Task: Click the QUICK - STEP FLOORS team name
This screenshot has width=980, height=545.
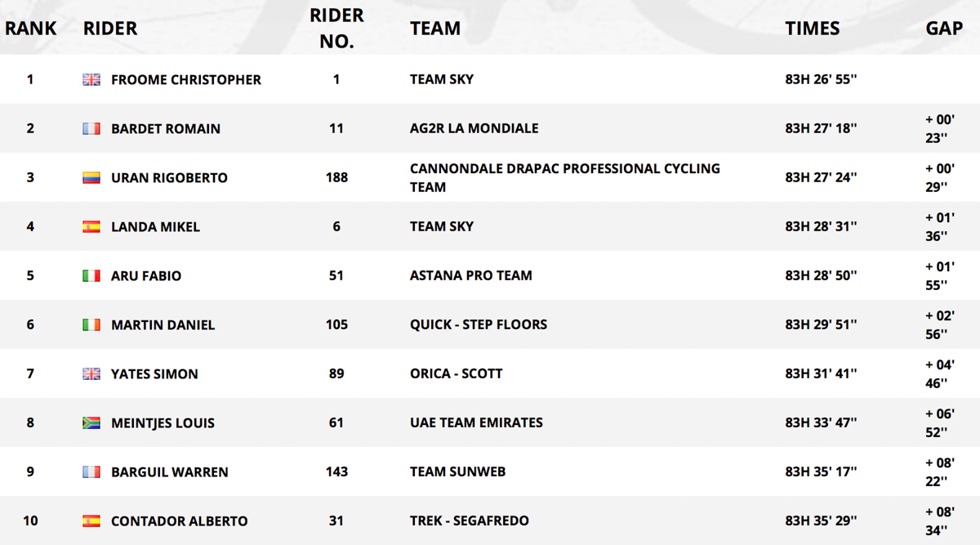Action: 479,324
